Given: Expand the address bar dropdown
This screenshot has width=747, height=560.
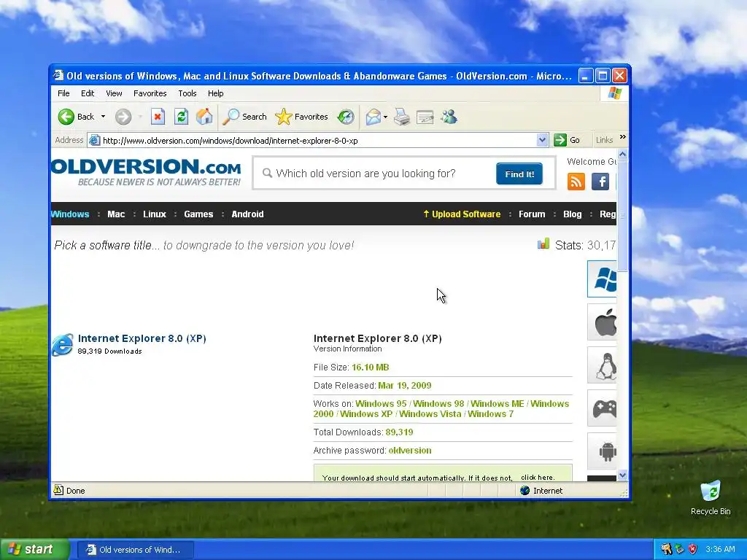Looking at the screenshot, I should pos(542,140).
